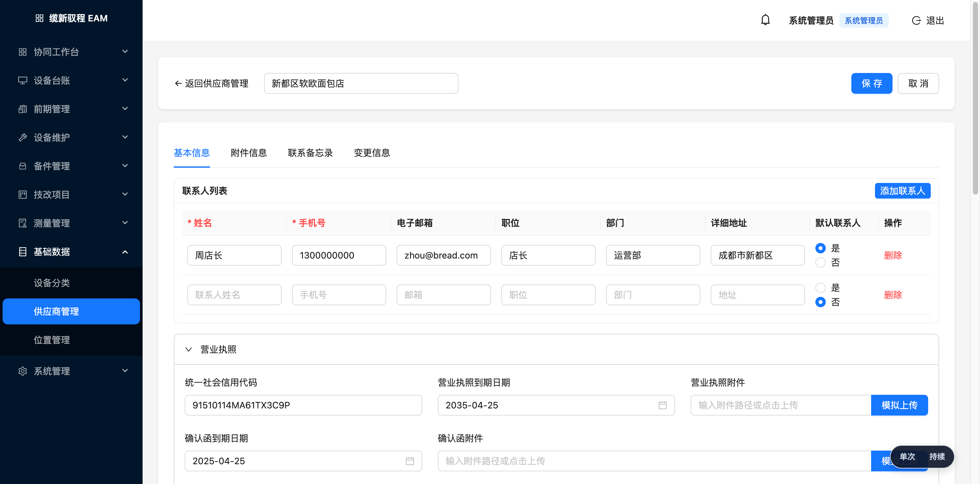Switch to 单次 mode in floating toggle
980x484 pixels.
click(x=907, y=456)
